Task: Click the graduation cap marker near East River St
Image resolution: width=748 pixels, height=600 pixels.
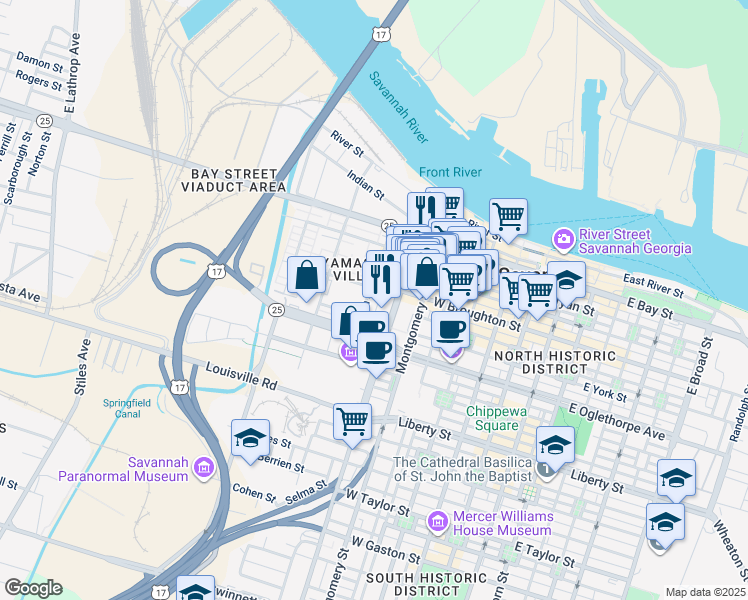Action: 567,283
